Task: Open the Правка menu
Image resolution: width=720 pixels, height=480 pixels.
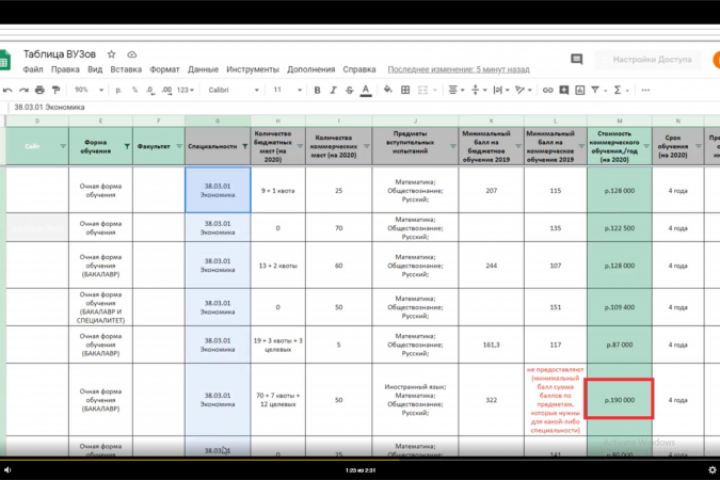Action: [x=65, y=69]
